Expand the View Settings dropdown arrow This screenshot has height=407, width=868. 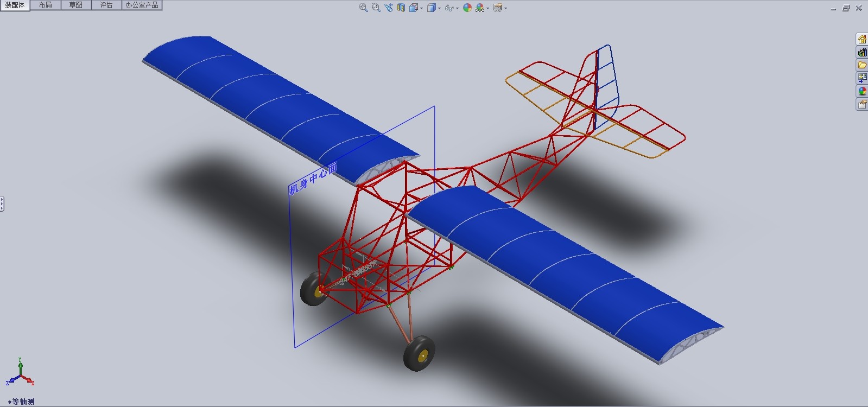pyautogui.click(x=505, y=8)
